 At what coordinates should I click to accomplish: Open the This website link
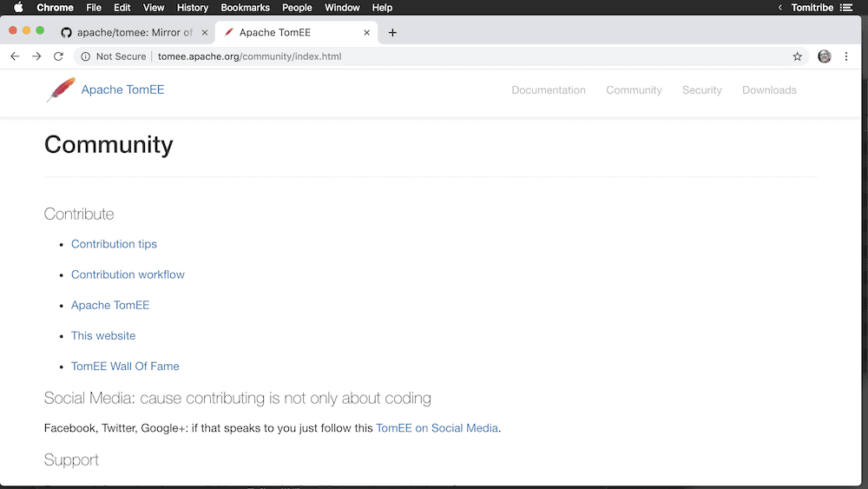(103, 335)
